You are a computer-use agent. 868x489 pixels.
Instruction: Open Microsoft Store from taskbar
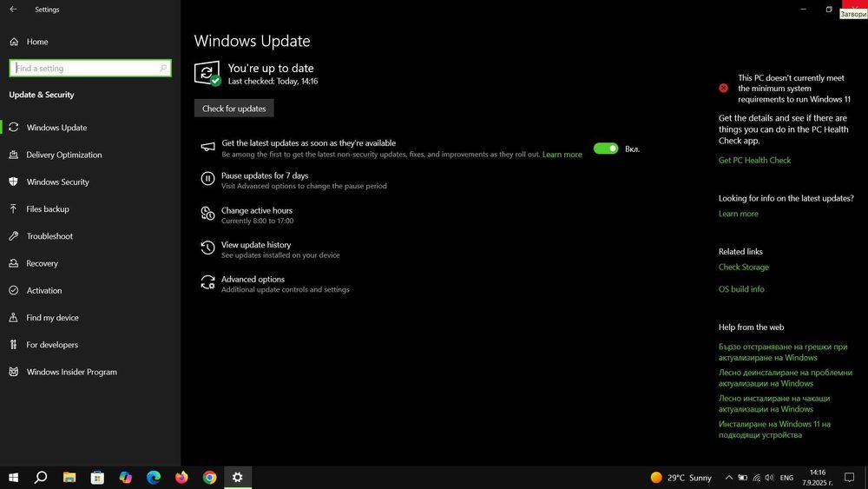click(97, 478)
